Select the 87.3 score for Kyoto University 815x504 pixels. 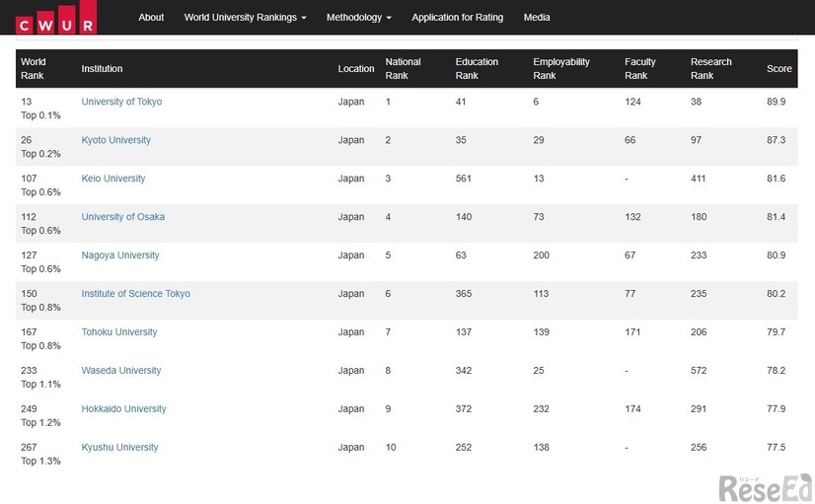click(x=776, y=140)
